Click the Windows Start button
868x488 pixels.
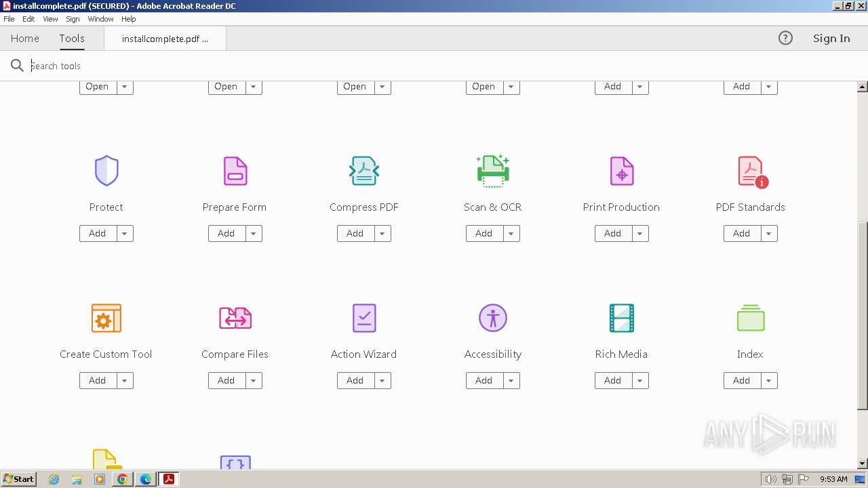point(19,479)
